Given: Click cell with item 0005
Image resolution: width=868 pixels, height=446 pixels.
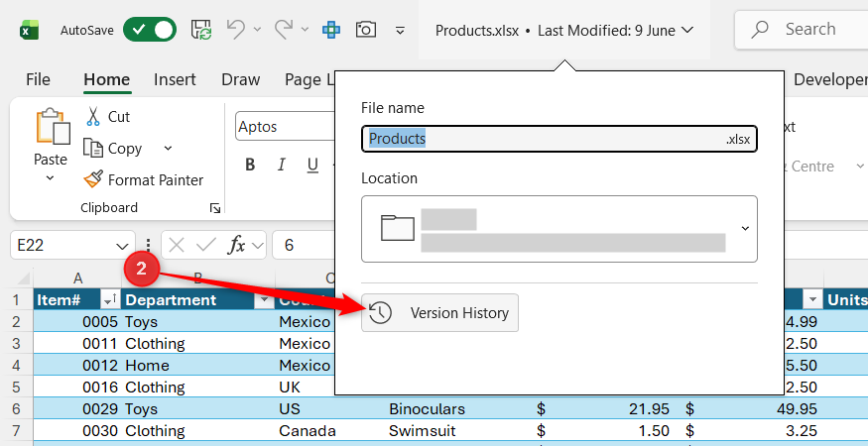Looking at the screenshot, I should 77,321.
